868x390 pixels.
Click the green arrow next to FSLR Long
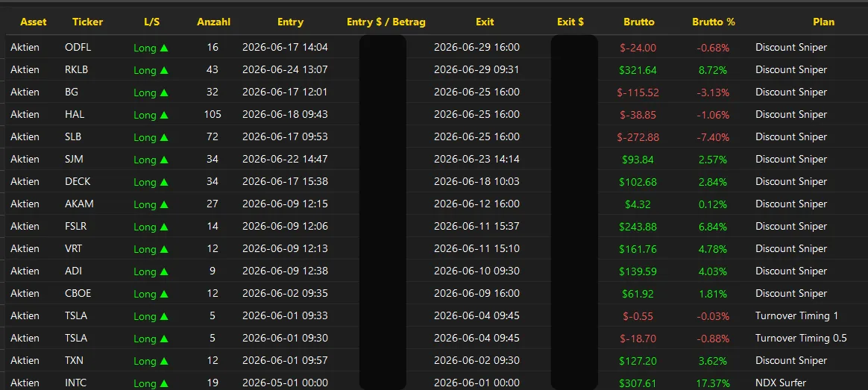[164, 227]
